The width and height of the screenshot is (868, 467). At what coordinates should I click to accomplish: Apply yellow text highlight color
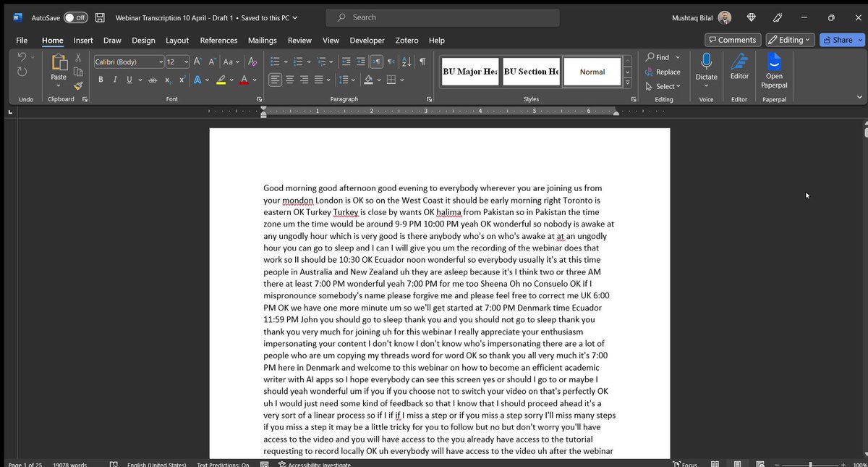(221, 80)
